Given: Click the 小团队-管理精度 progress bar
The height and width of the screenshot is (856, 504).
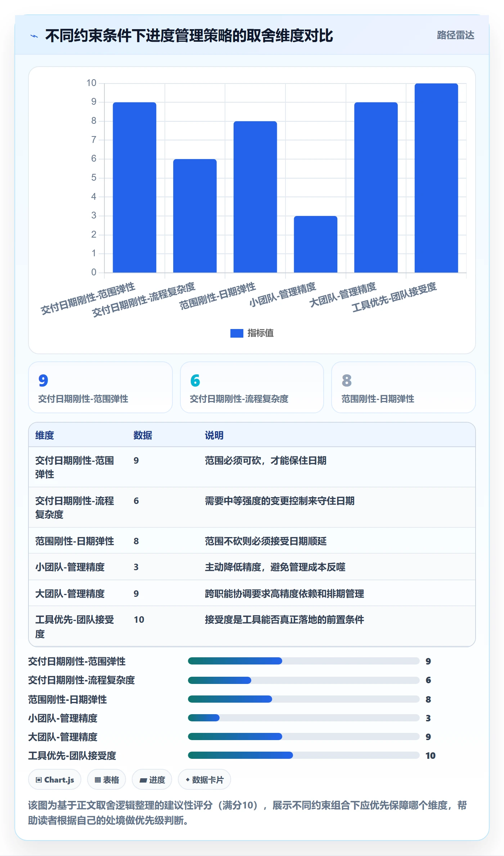Looking at the screenshot, I should [x=303, y=718].
